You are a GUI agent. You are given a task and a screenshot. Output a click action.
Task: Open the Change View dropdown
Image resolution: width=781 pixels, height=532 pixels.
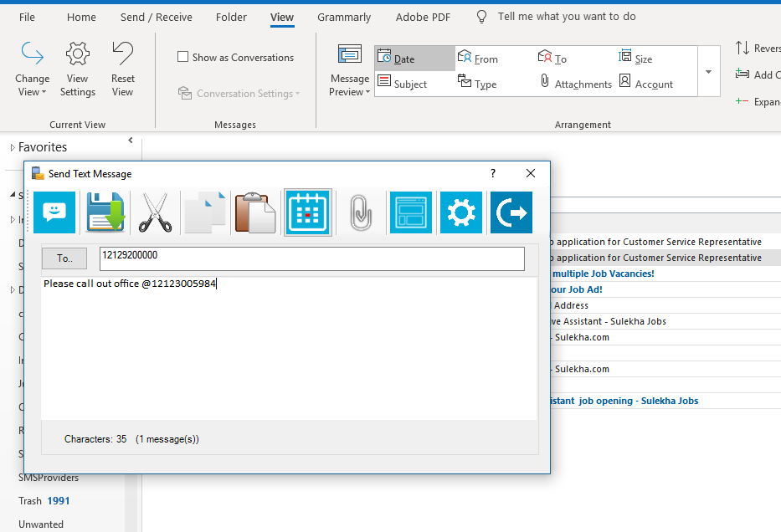pyautogui.click(x=32, y=69)
